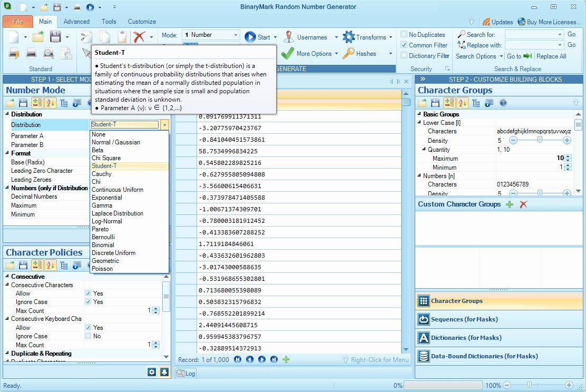Select the Usernames icon
This screenshot has height=392, width=586.
[x=289, y=36]
